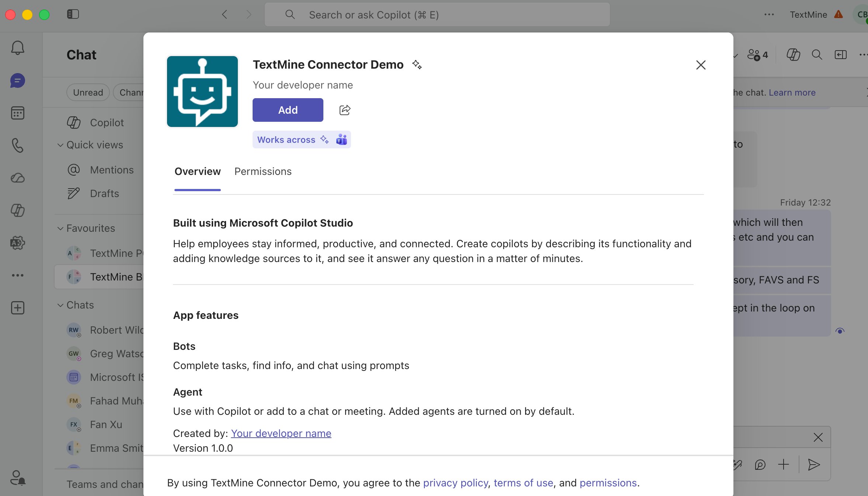The width and height of the screenshot is (868, 496).
Task: Open the selected TextMine B chat
Action: [99, 277]
